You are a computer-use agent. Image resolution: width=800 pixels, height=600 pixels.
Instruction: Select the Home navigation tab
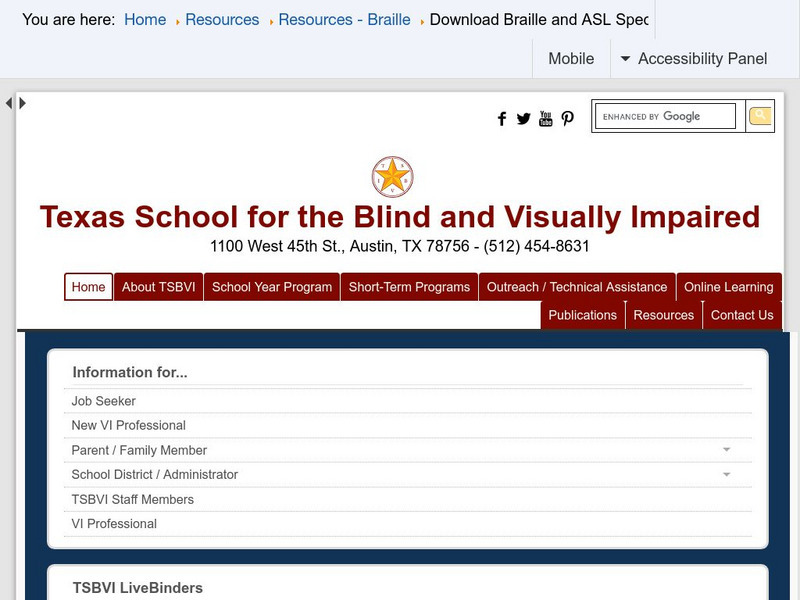[x=88, y=287]
